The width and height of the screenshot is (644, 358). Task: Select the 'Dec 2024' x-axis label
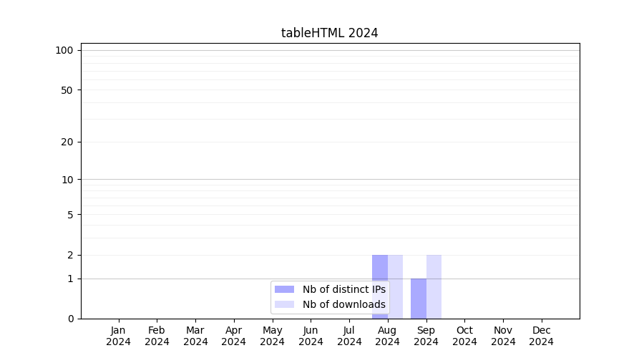[541, 336]
